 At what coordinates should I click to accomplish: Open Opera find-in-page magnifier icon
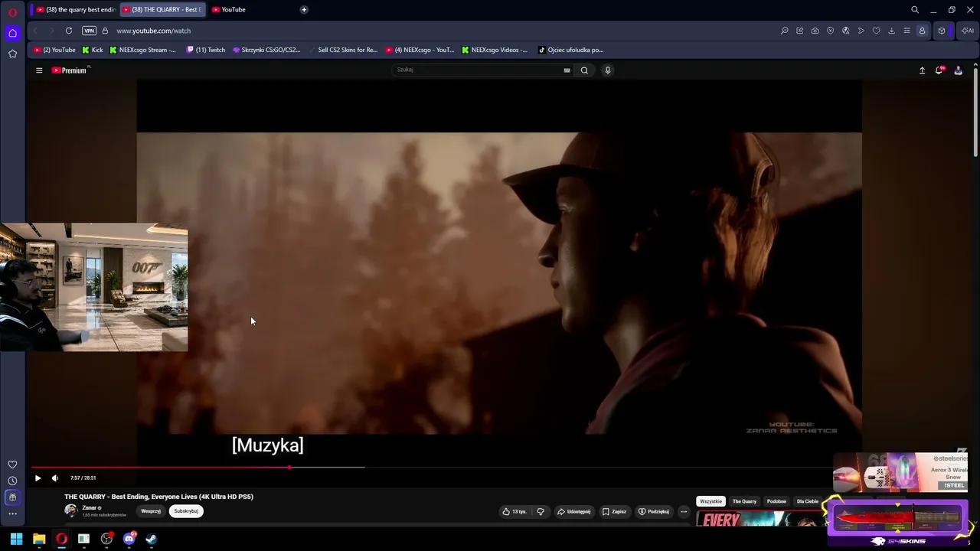(785, 31)
